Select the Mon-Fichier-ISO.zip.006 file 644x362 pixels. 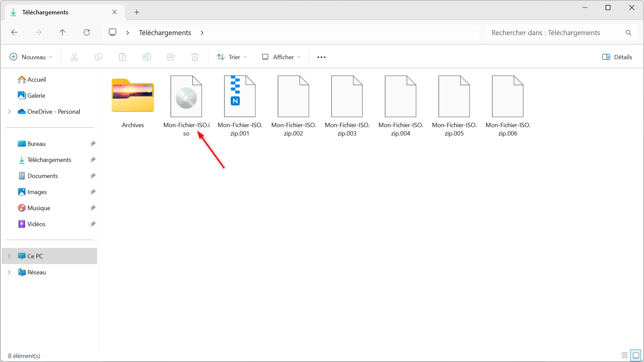[x=508, y=106]
